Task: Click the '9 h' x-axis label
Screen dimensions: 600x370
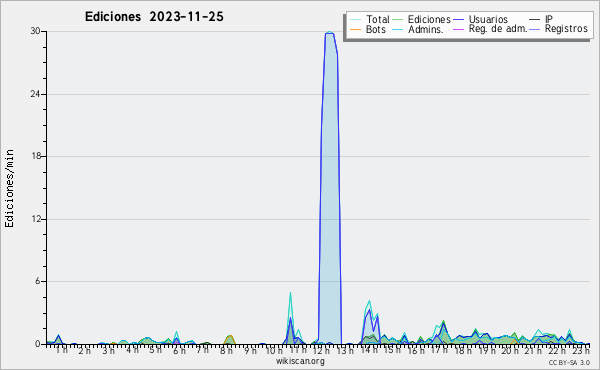Action: click(250, 350)
